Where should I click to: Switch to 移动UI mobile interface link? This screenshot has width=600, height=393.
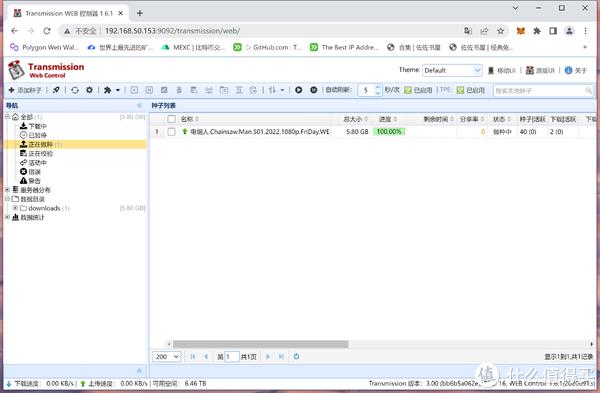[x=502, y=70]
